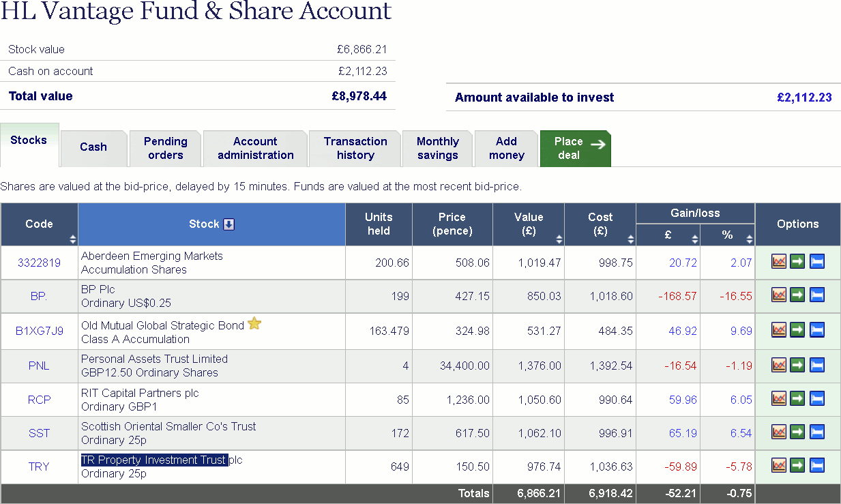
Task: Click green deal arrow for TR Property trust
Action: (x=798, y=466)
